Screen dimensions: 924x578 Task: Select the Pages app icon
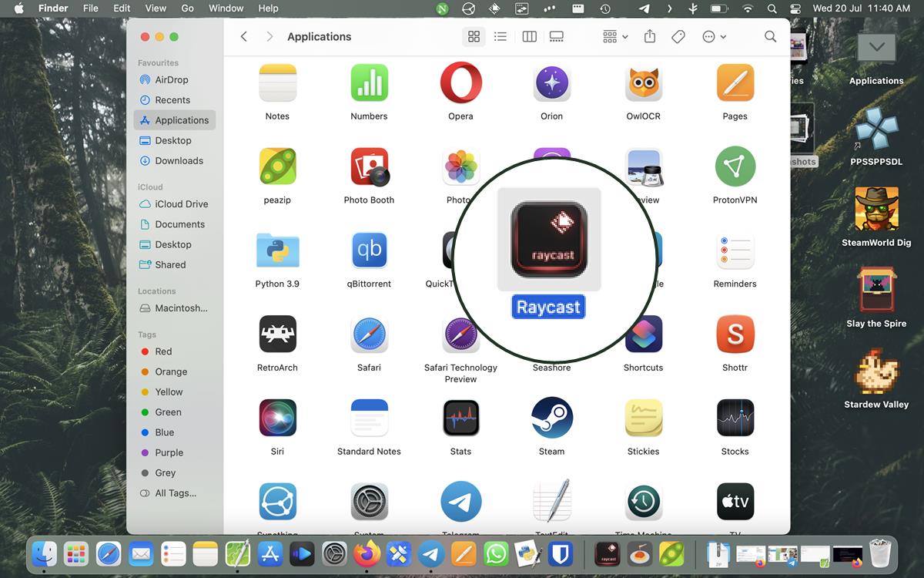click(x=735, y=82)
